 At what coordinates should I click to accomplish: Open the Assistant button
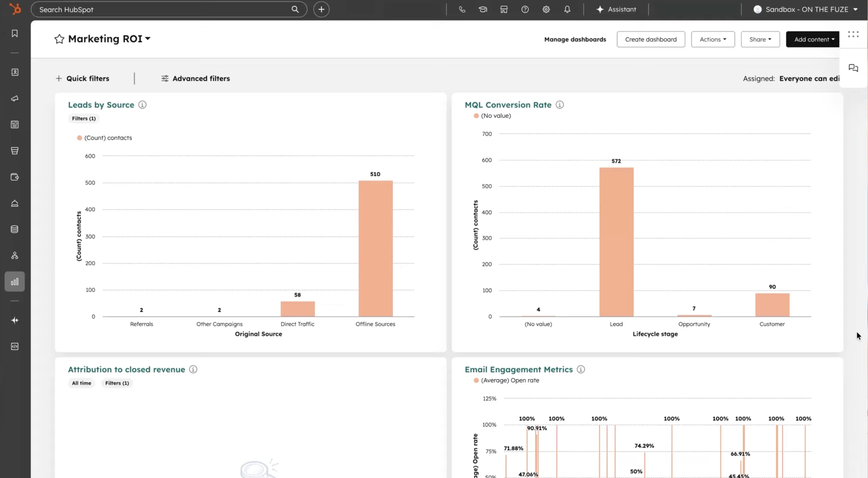[616, 9]
